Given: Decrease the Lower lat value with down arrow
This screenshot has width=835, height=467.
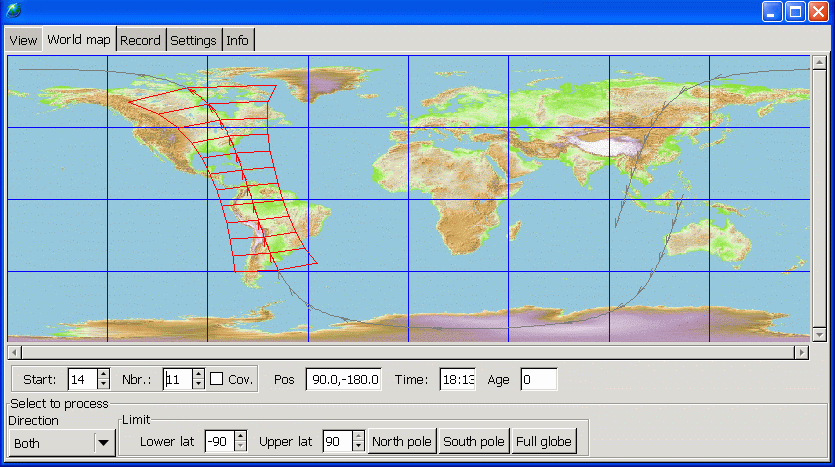Looking at the screenshot, I should coord(240,447).
